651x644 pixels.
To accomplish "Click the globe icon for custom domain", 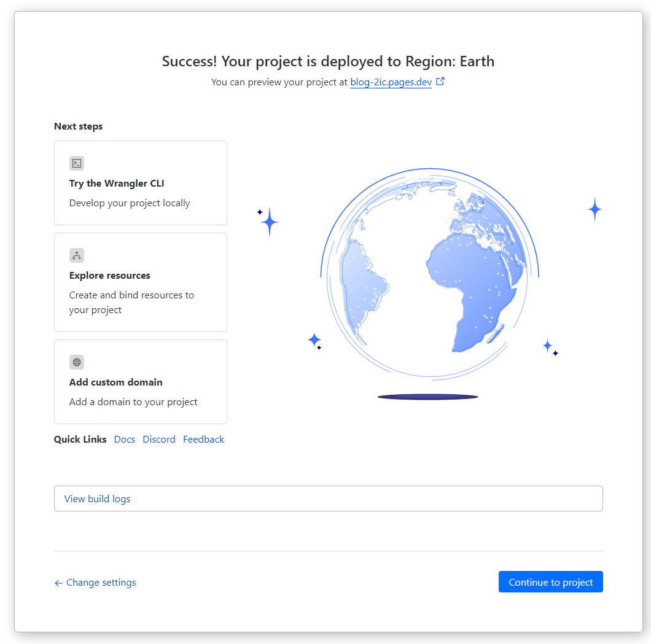I will click(x=77, y=362).
